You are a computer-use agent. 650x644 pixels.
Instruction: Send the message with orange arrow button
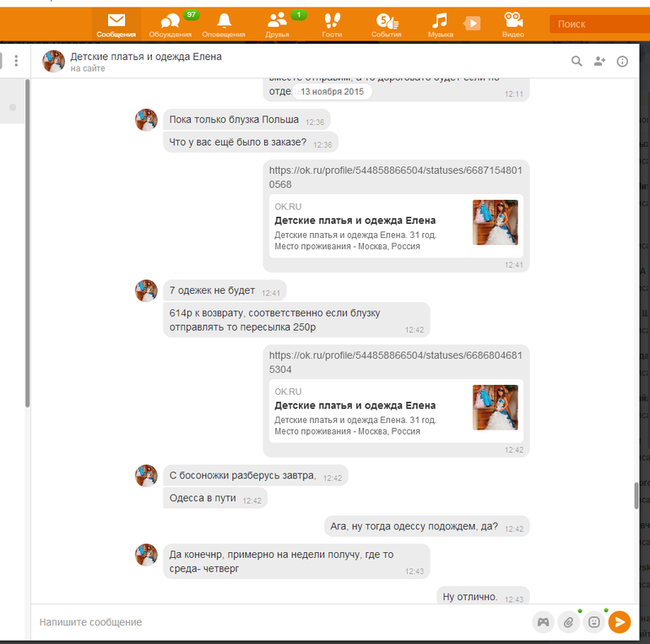[620, 622]
